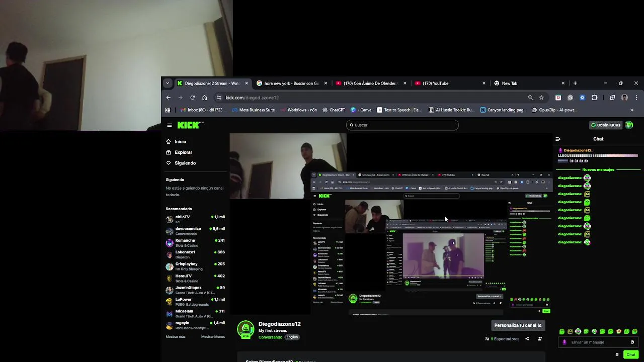This screenshot has height=362, width=644.
Task: Insert the angry box-head emote from the quick bar
Action: (570, 331)
